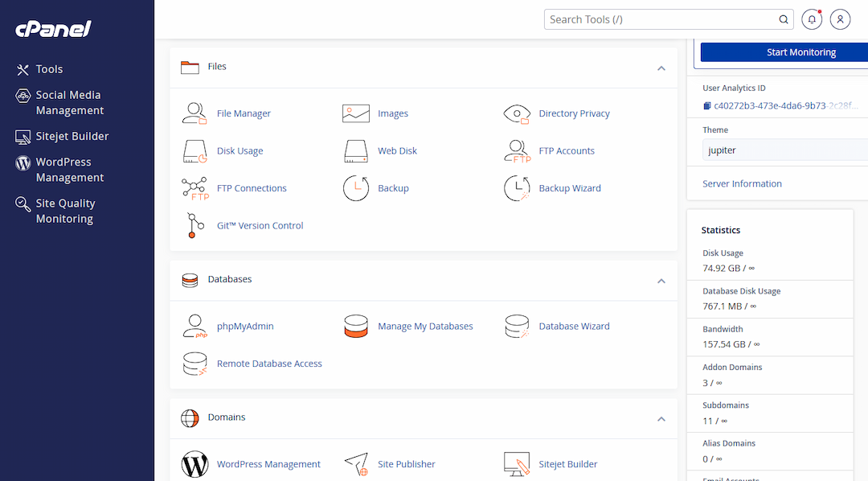Click the Git Version Control text link
The height and width of the screenshot is (481, 868).
tap(260, 225)
